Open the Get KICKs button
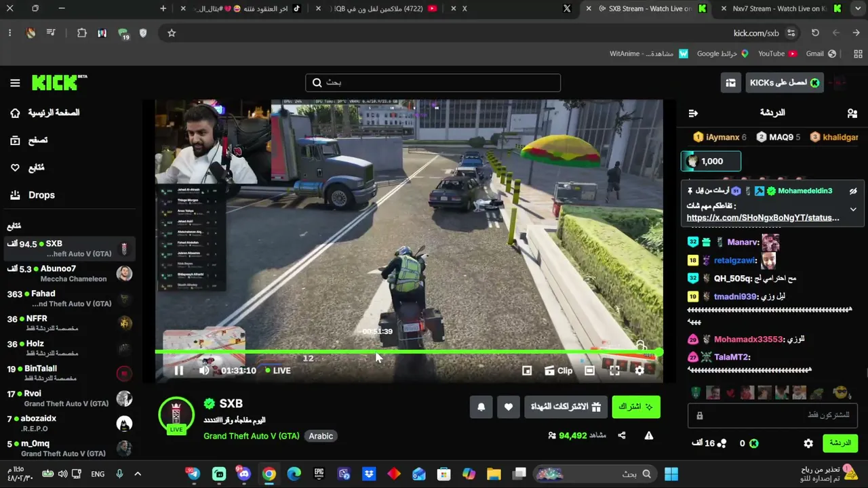Image resolution: width=868 pixels, height=488 pixels. point(785,83)
